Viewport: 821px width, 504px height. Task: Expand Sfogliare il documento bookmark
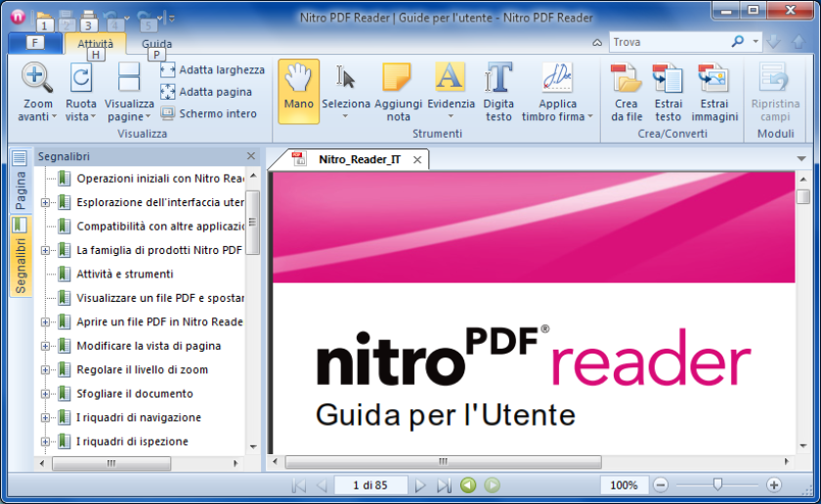tap(46, 394)
